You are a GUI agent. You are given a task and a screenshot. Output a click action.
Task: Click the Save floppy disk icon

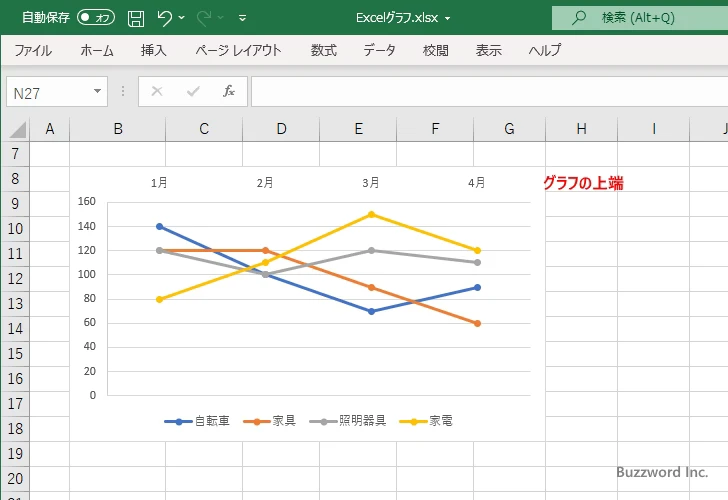136,18
